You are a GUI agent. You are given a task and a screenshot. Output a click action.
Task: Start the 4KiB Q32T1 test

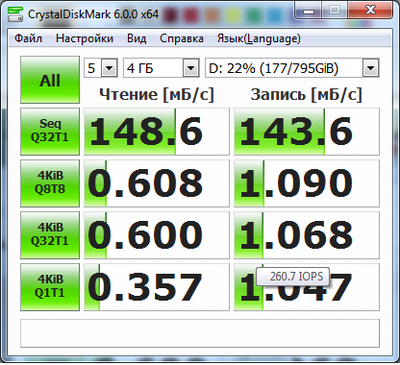point(50,235)
